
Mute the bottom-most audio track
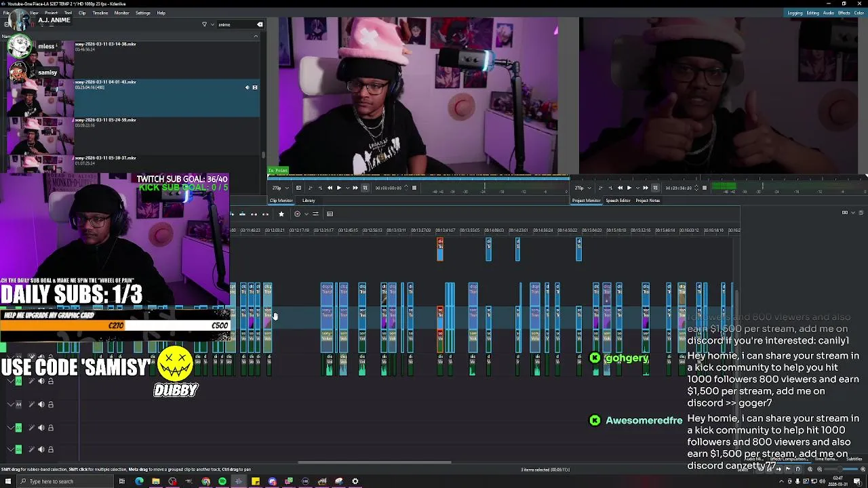pyautogui.click(x=41, y=449)
